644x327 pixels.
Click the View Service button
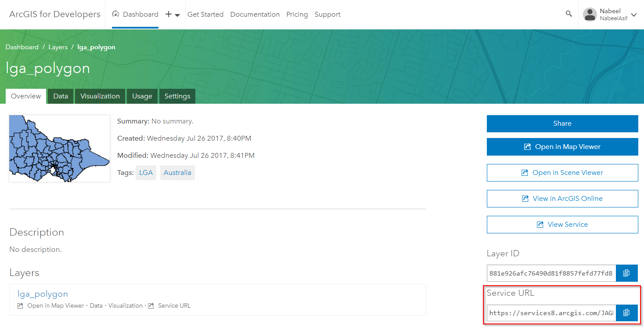[x=562, y=225]
